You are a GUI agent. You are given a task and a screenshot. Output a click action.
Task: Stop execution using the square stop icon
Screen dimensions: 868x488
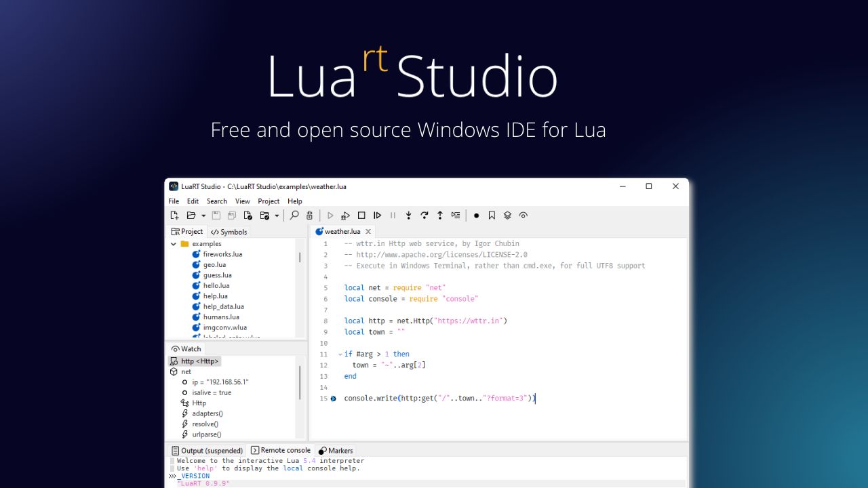pyautogui.click(x=362, y=215)
